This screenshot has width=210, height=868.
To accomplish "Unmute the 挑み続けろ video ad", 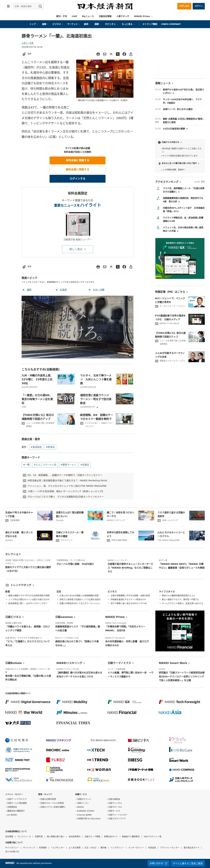I will pos(130,355).
